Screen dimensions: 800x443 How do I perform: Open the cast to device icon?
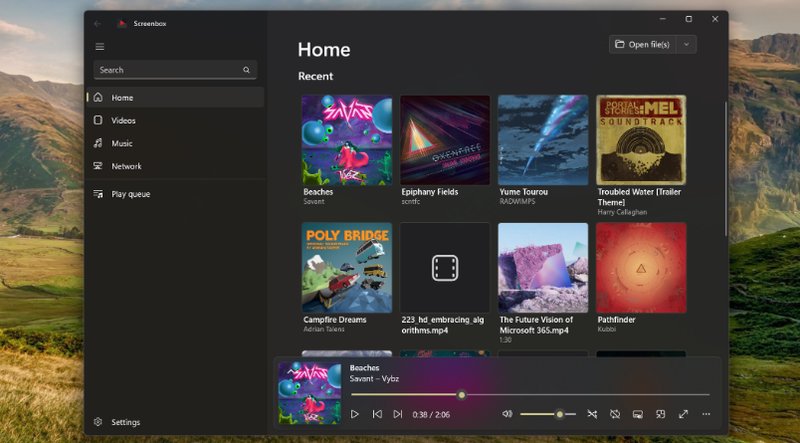[x=638, y=414]
